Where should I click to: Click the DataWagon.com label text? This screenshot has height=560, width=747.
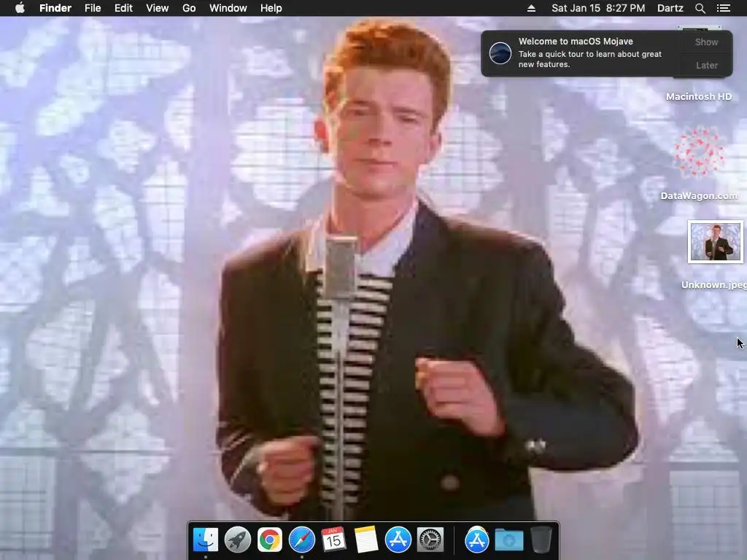[x=699, y=195]
